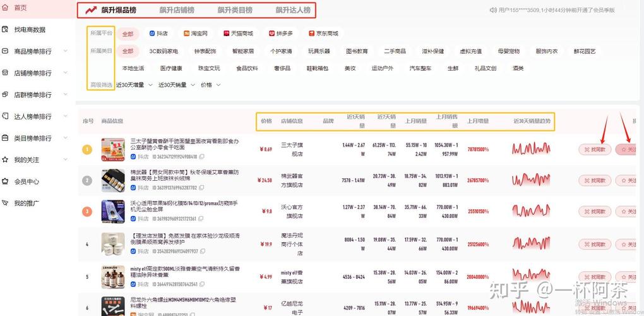Expand the 我的关注 sidebar menu
The image size is (644, 316).
pyautogui.click(x=66, y=159)
